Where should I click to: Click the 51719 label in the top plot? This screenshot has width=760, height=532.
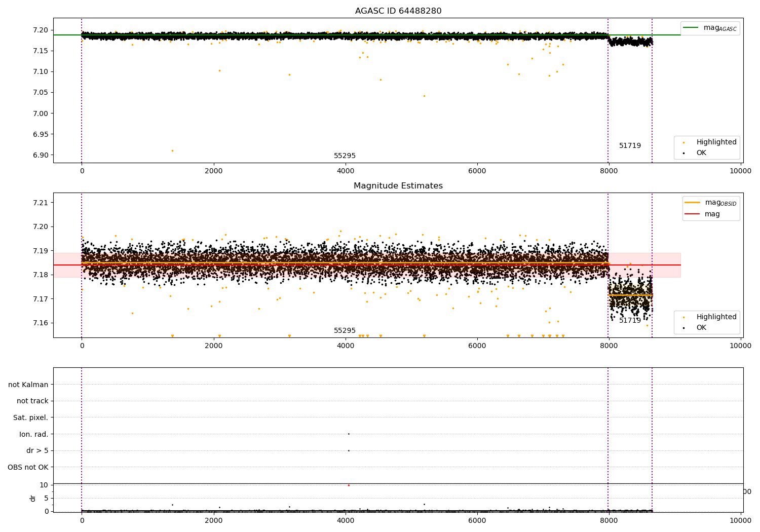(630, 146)
